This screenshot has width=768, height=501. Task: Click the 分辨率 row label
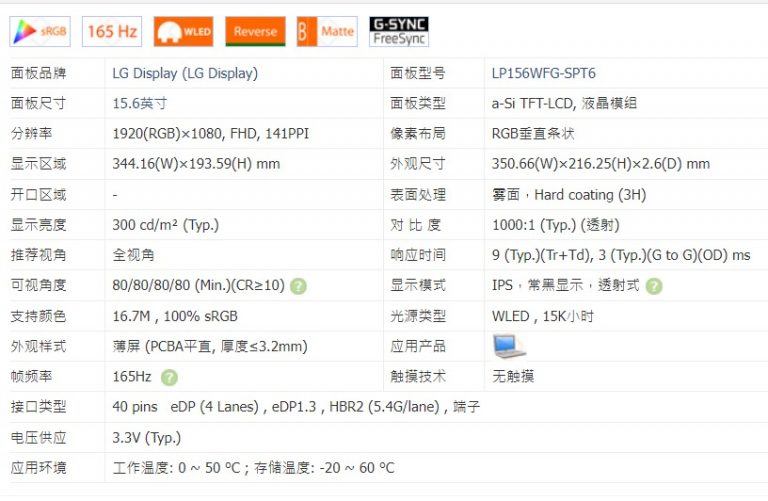click(x=31, y=134)
